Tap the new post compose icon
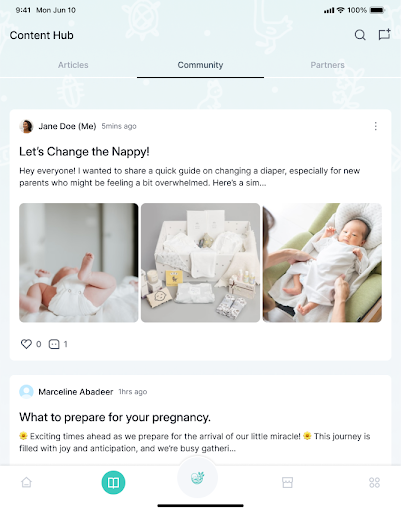 point(384,35)
